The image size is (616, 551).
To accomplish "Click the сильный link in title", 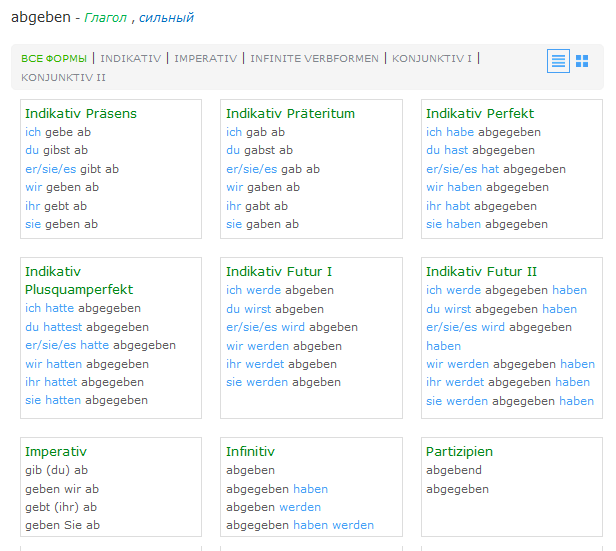I will tap(166, 18).
